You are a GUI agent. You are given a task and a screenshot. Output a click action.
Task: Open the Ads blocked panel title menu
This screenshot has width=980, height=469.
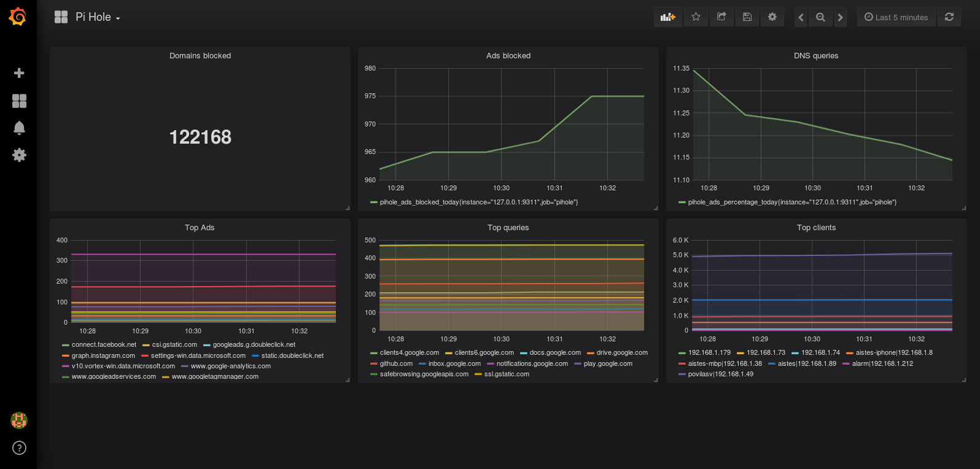[508, 56]
